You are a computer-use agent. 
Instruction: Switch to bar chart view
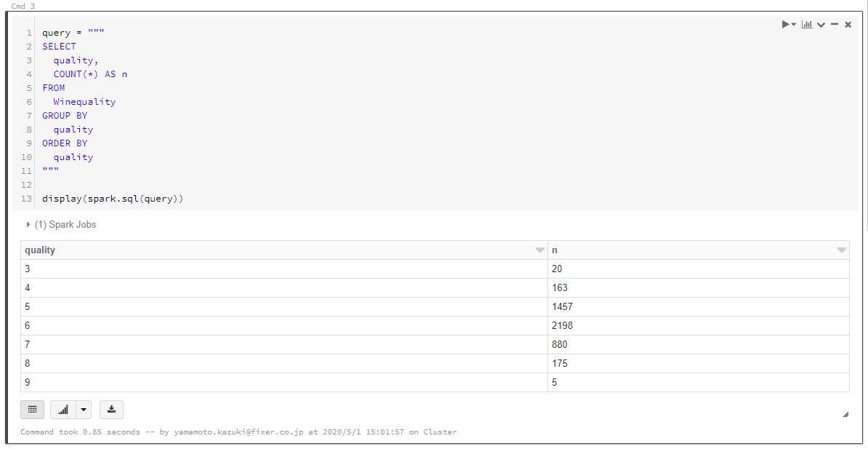click(63, 410)
